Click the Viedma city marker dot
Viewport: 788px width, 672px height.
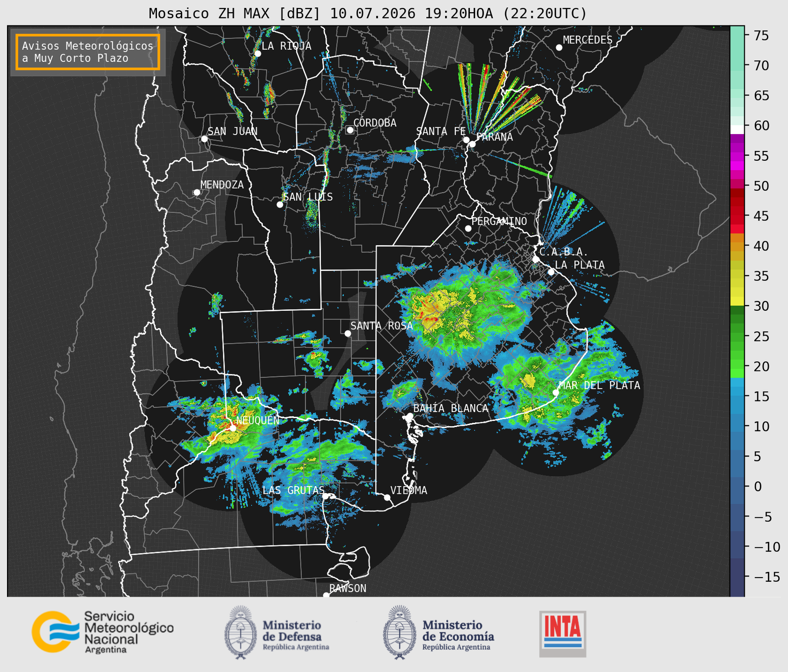coord(387,497)
